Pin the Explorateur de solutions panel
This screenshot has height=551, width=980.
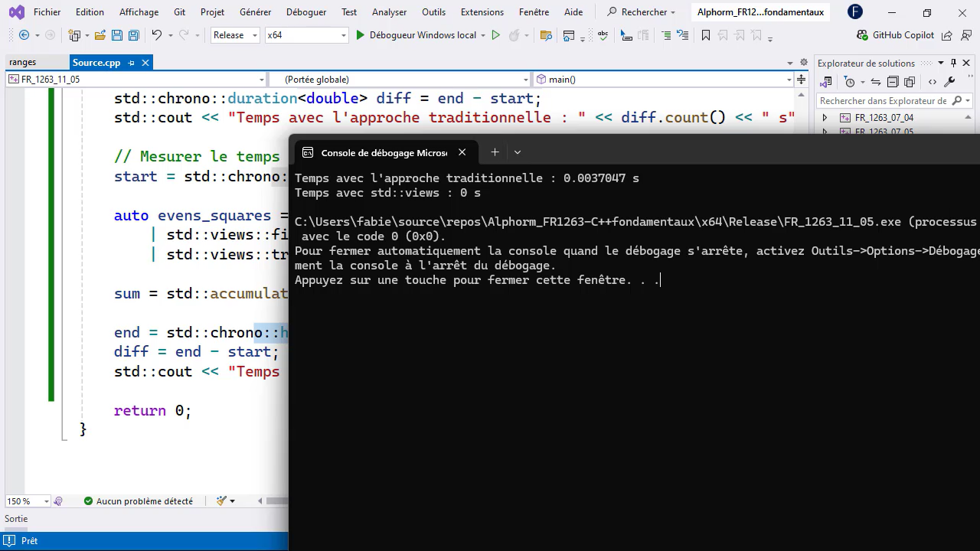(953, 63)
